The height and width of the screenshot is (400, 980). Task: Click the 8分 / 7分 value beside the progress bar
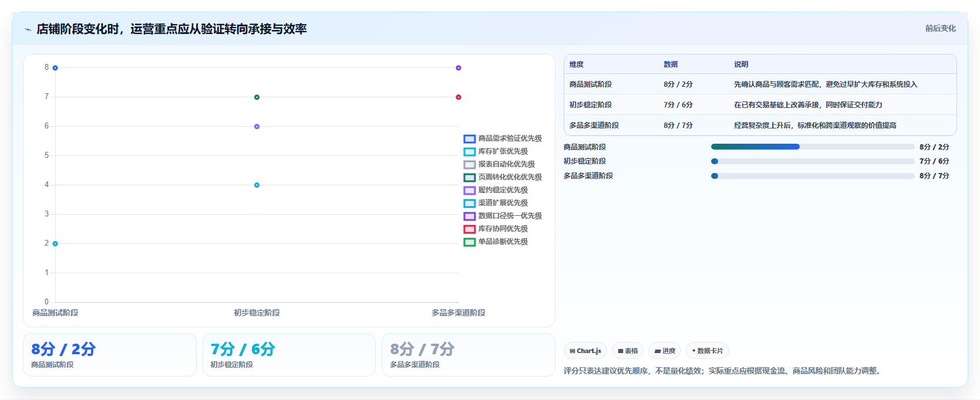click(x=934, y=176)
